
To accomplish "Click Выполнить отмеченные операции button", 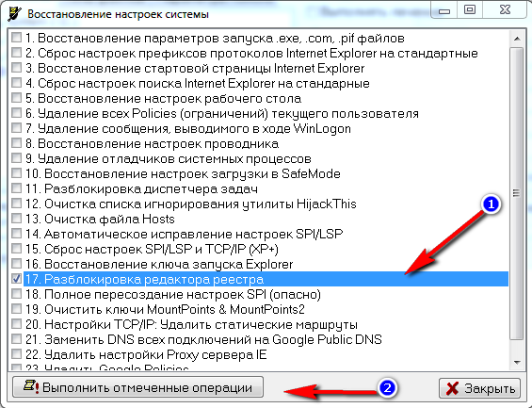I will (x=137, y=387).
